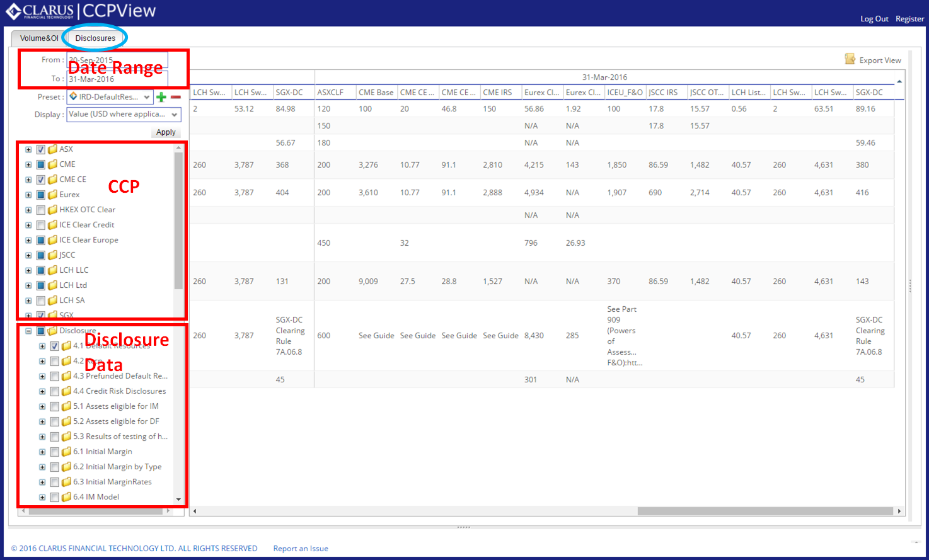Click the table horizontal scrollbar thumb
The image size is (929, 560).
pyautogui.click(x=765, y=511)
